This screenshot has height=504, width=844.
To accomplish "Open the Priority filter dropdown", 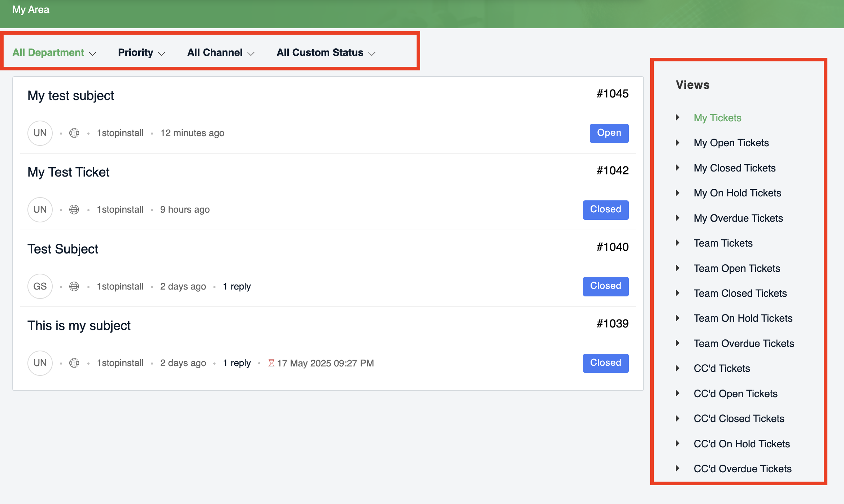I will (x=141, y=53).
